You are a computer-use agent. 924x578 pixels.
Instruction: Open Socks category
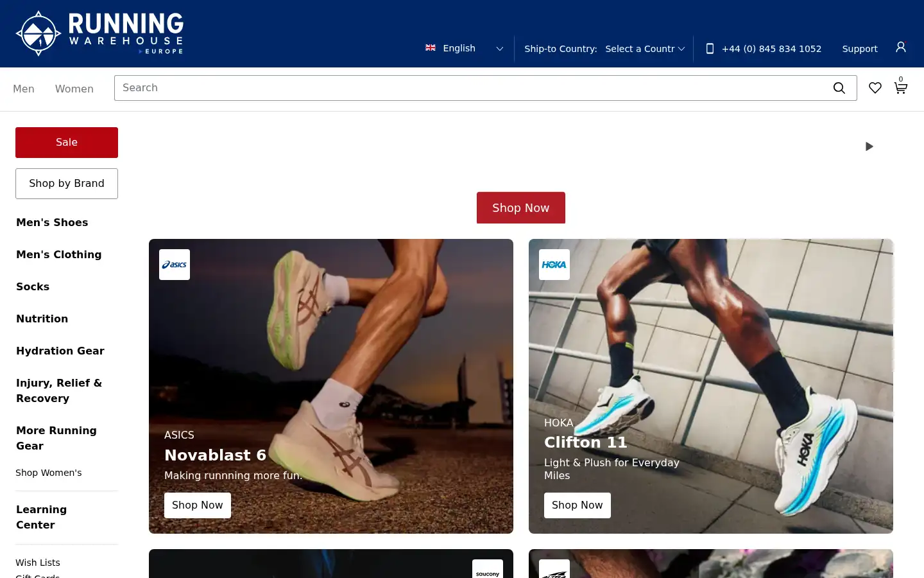pos(33,287)
